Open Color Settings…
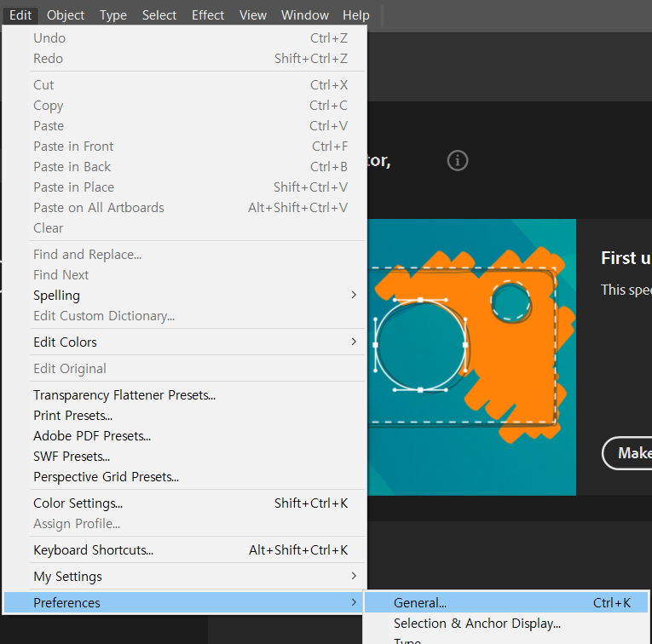This screenshot has height=644, width=652. coord(185,503)
